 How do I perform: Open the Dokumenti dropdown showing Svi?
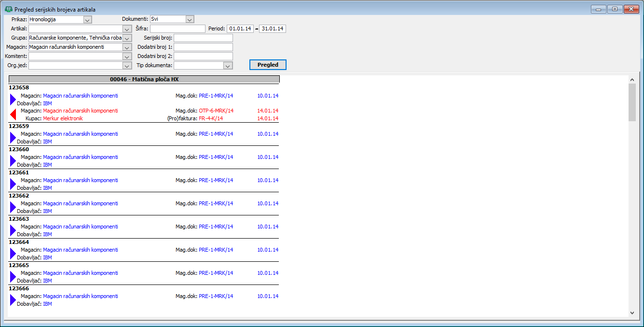point(190,19)
